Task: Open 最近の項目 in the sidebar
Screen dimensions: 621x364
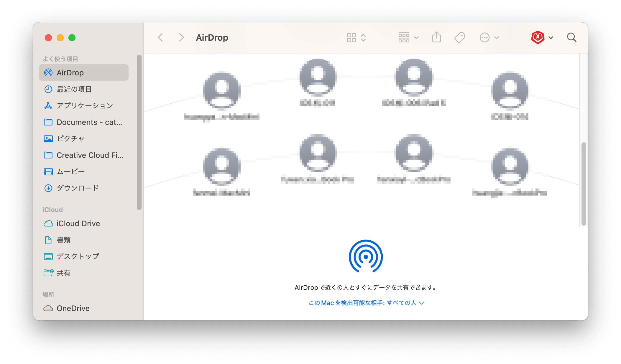Action: click(84, 89)
